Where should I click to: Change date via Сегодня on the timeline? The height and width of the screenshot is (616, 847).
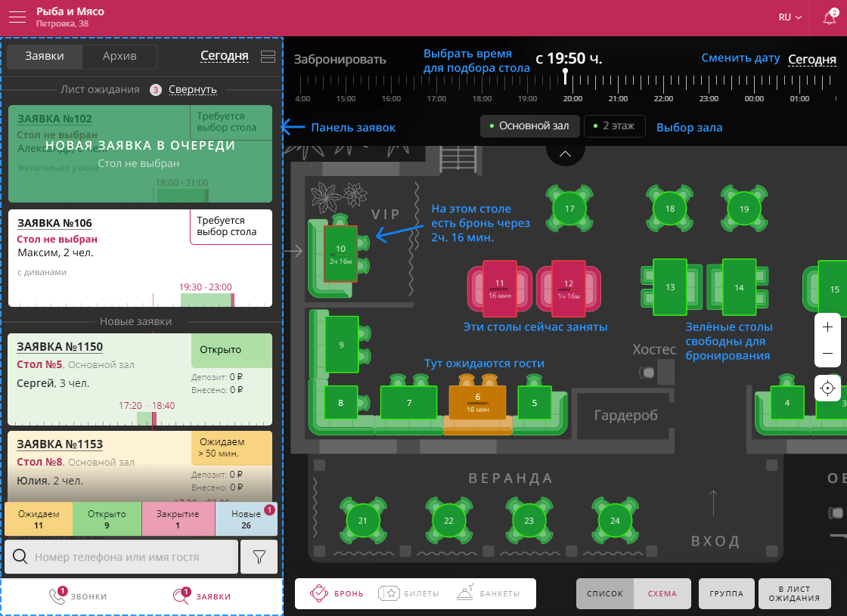point(812,60)
